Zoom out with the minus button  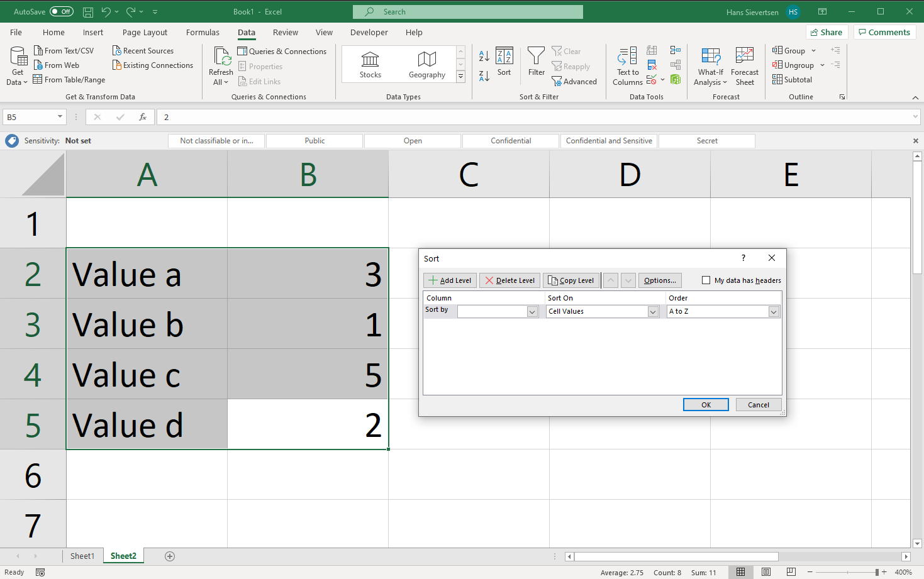click(x=810, y=572)
